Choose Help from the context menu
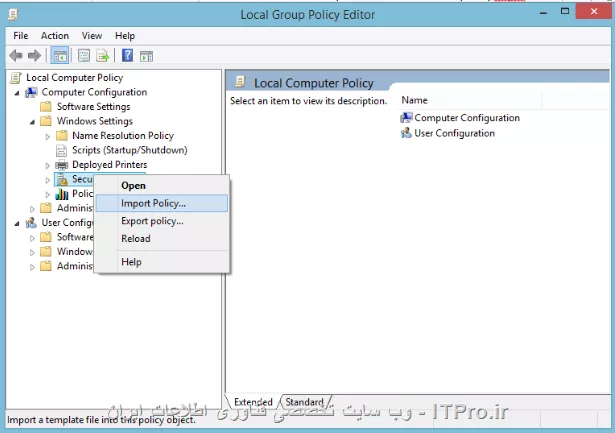 162,262
